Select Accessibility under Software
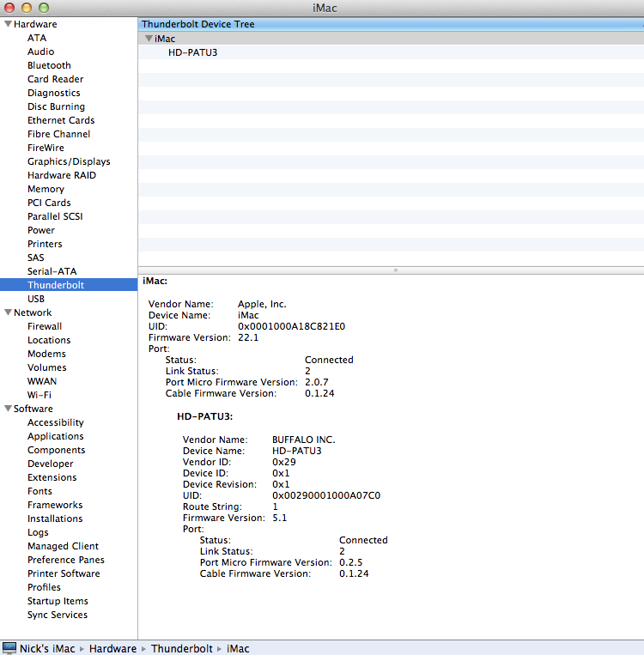The image size is (644, 655). click(x=56, y=422)
